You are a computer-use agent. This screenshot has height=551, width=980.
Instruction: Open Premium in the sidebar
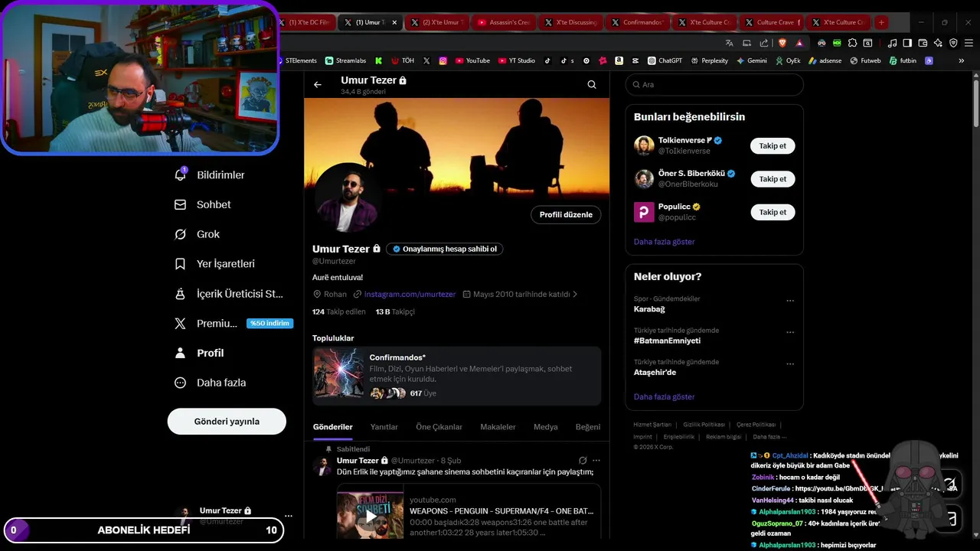[x=233, y=324]
